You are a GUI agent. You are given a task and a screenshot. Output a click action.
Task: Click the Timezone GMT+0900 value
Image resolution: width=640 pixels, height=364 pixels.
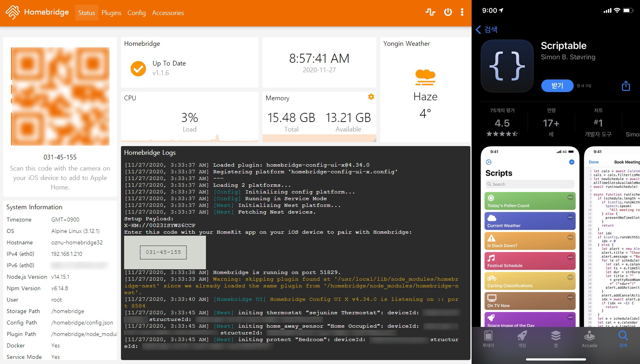65,220
